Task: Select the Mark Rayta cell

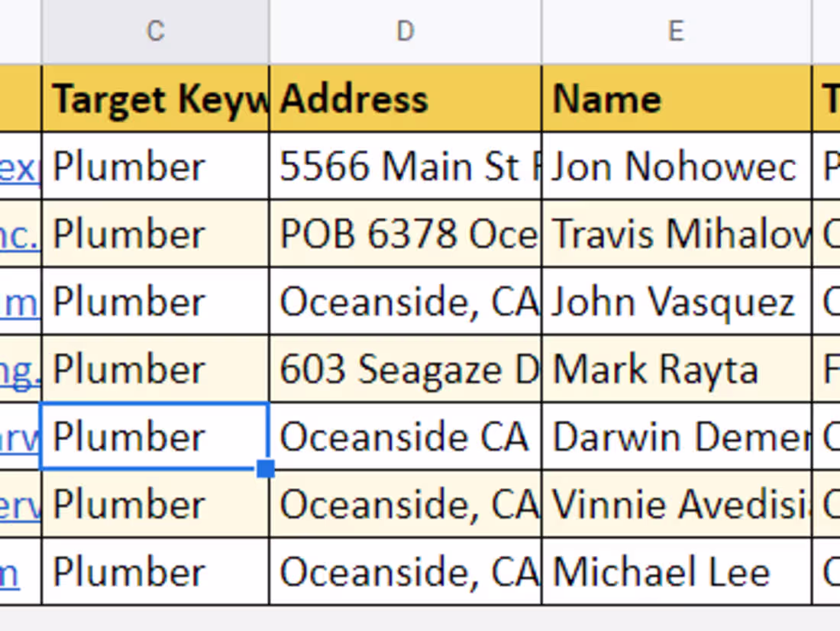Action: (x=676, y=369)
